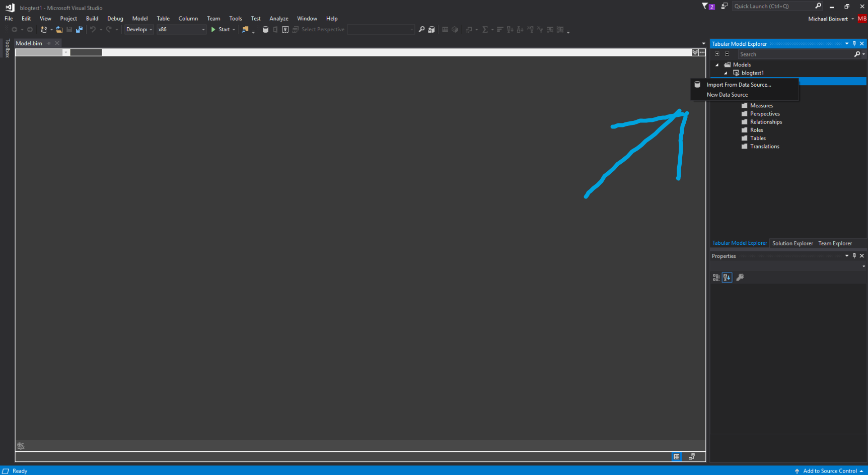Click the search magnifier in Tabular Model Explorer
868x475 pixels.
(857, 54)
